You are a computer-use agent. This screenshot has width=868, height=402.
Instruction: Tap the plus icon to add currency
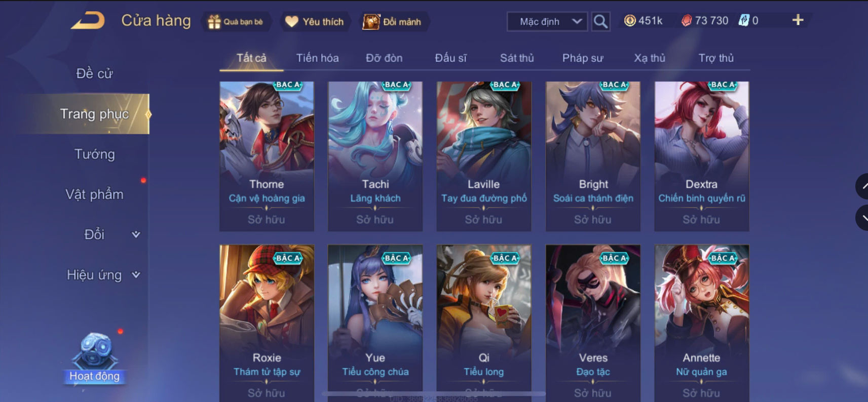(x=798, y=20)
